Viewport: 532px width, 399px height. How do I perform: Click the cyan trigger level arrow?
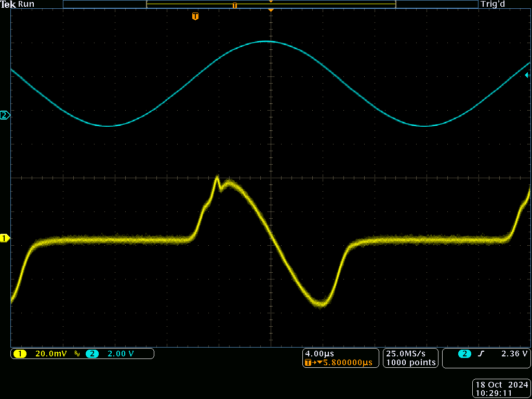(526, 75)
